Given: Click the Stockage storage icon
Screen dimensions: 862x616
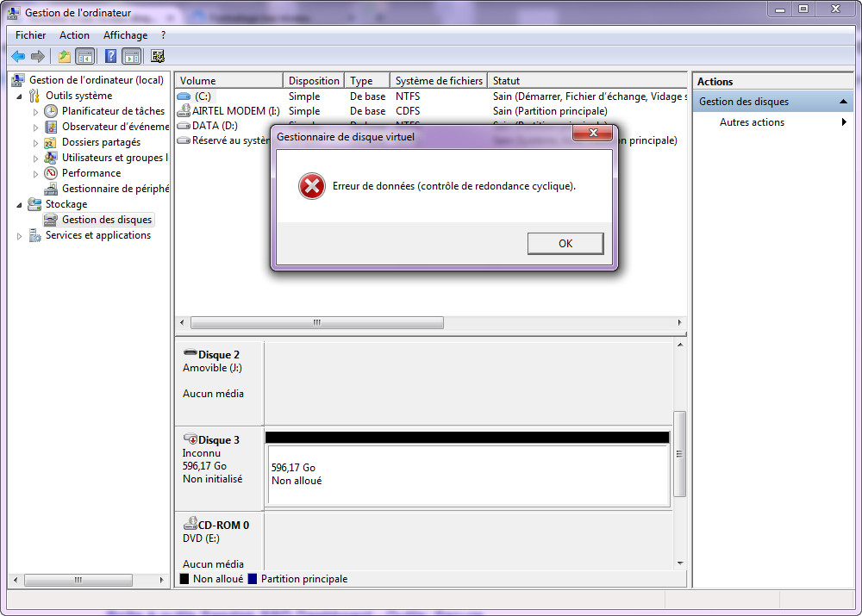Looking at the screenshot, I should click(34, 204).
